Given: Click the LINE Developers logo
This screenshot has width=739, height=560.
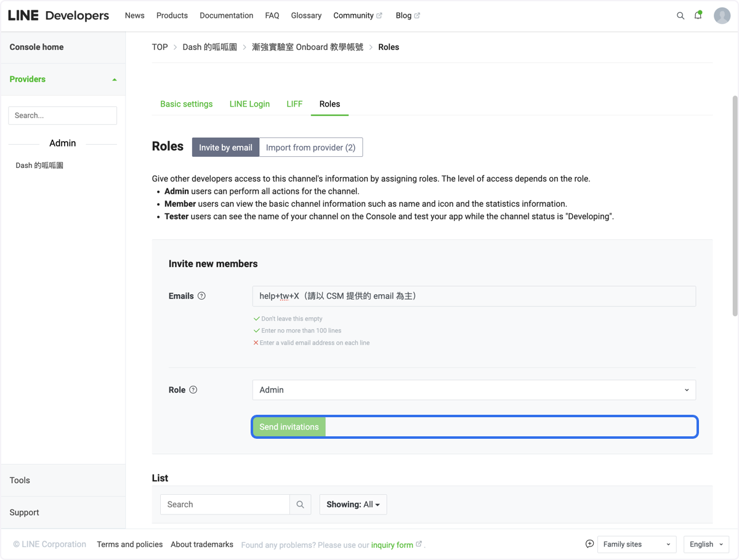Looking at the screenshot, I should coord(59,15).
